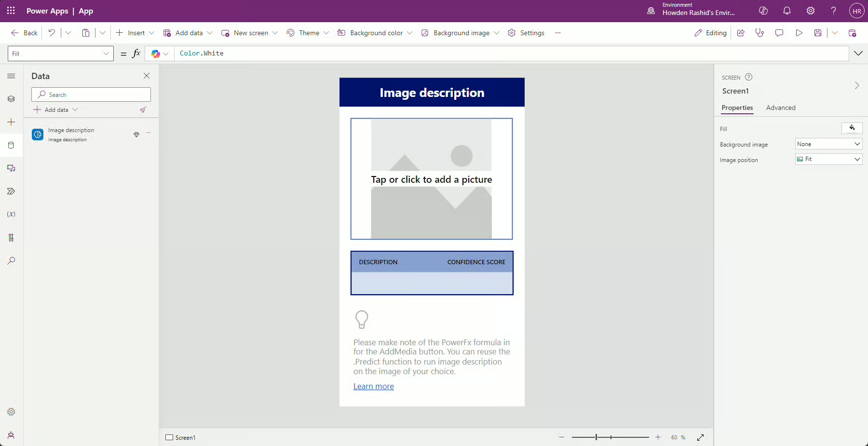Open settings gear at sidebar bottom
Screen dimensions: 868x446
pyautogui.click(x=11, y=412)
